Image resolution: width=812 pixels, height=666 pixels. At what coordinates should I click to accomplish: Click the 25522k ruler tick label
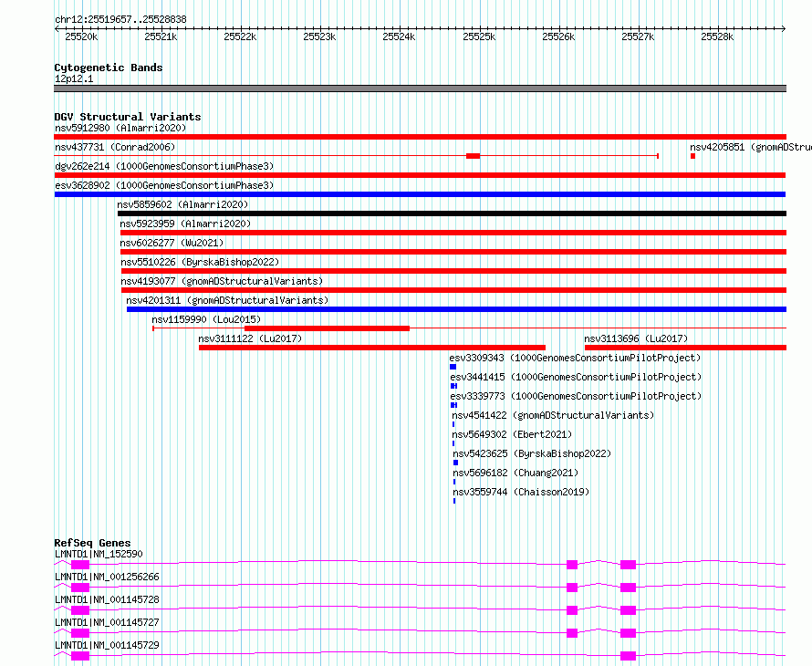tap(240, 36)
